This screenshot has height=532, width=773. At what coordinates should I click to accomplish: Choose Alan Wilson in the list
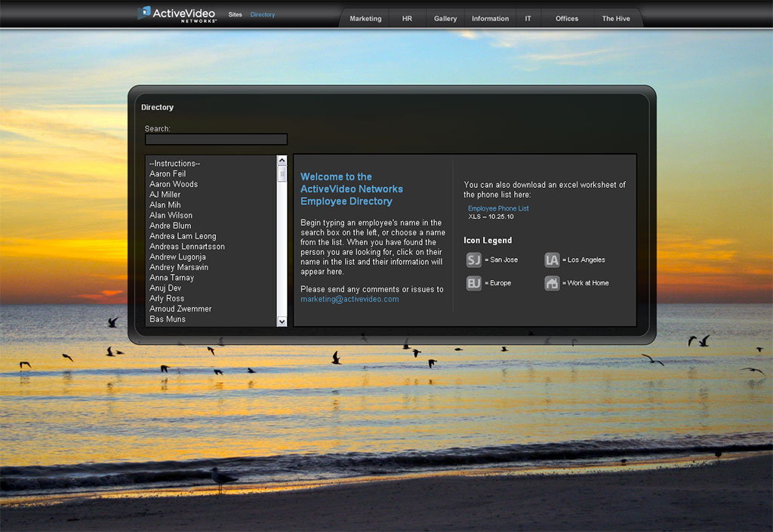pyautogui.click(x=211, y=215)
